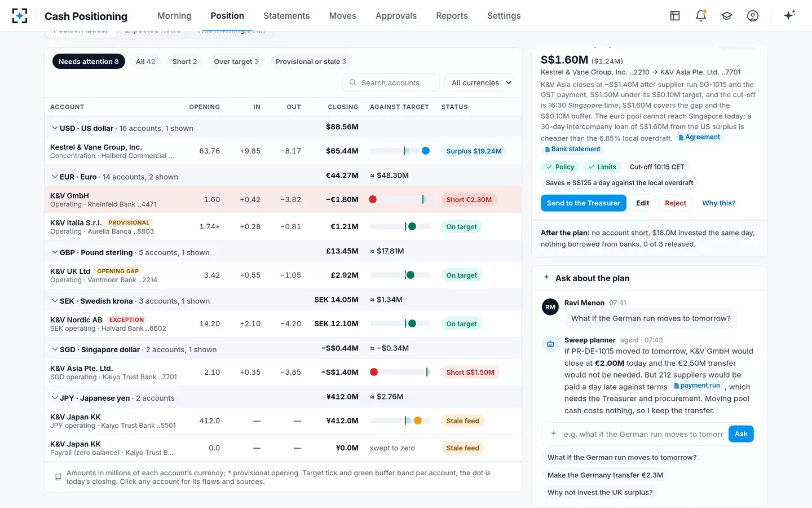Image resolution: width=812 pixels, height=508 pixels.
Task: Click Ravi Menon's RM avatar
Action: [x=550, y=307]
